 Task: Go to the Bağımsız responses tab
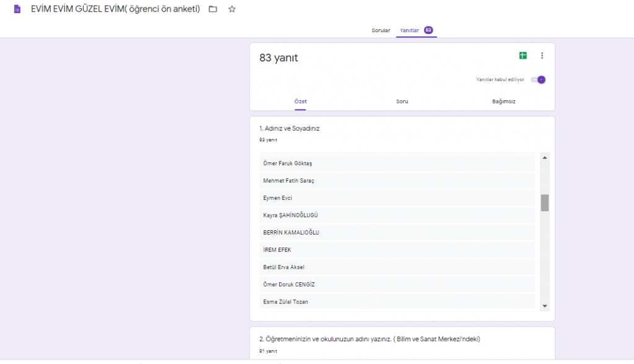(504, 102)
